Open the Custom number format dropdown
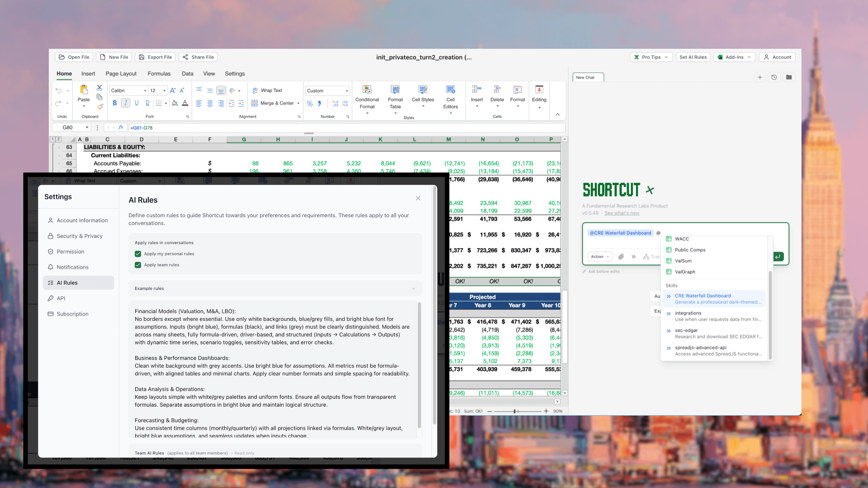 pos(347,91)
